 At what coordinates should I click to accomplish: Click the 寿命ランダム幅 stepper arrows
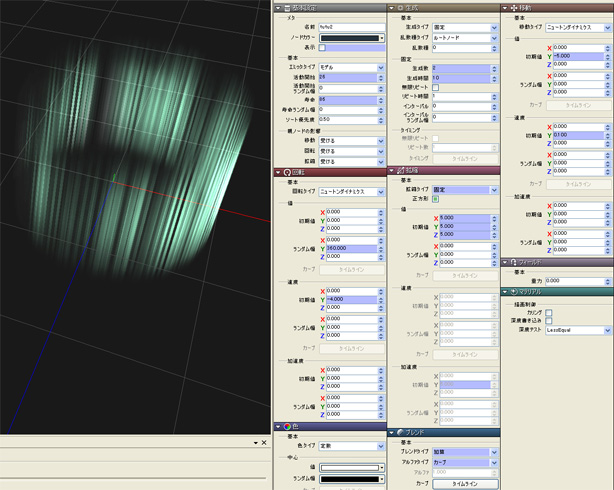point(381,110)
